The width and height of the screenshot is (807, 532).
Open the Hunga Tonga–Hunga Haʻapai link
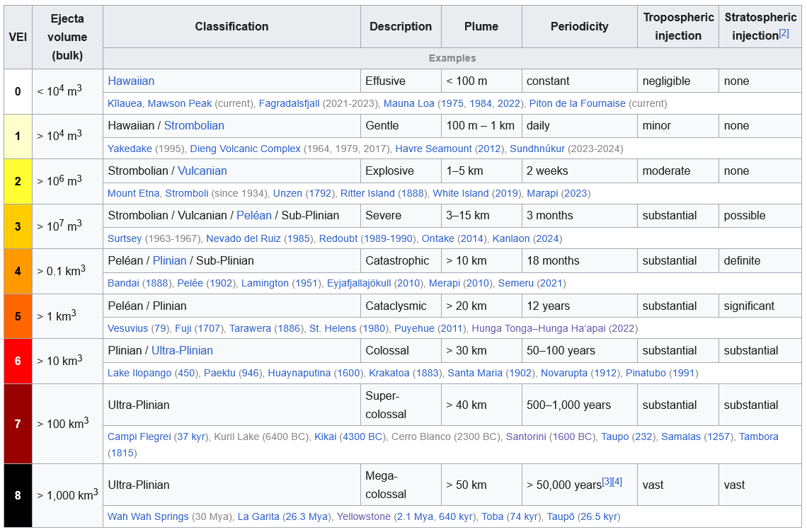click(x=539, y=328)
